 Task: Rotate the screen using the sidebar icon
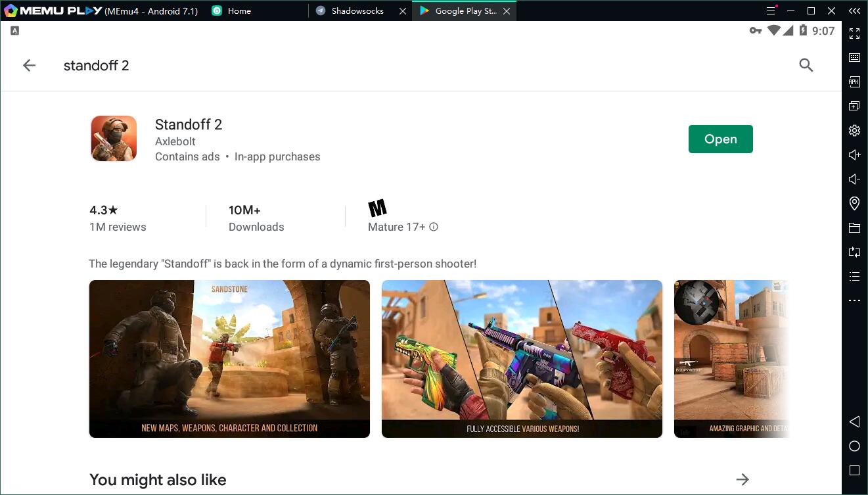854,252
